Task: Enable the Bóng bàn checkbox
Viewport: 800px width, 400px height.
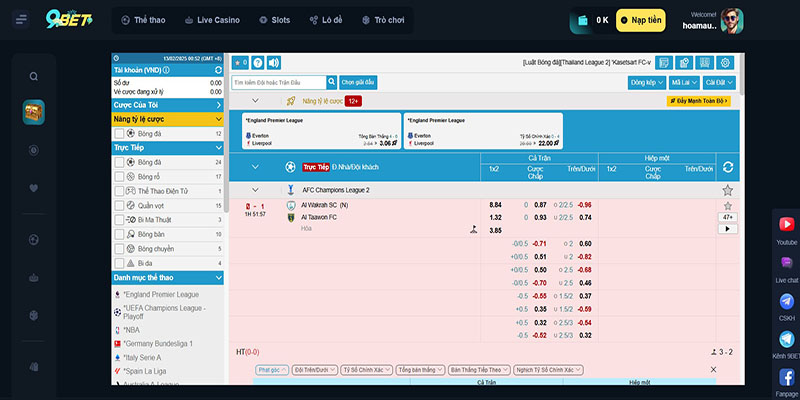Action: pos(120,233)
